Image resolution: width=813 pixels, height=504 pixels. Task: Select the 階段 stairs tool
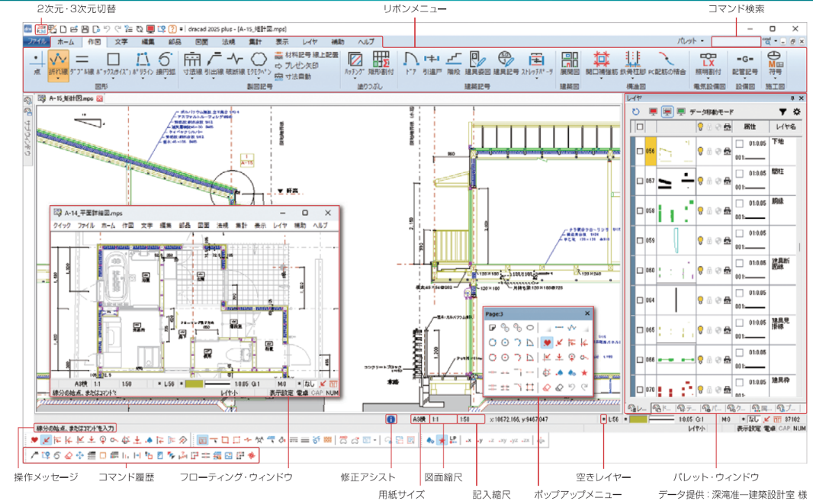454,63
